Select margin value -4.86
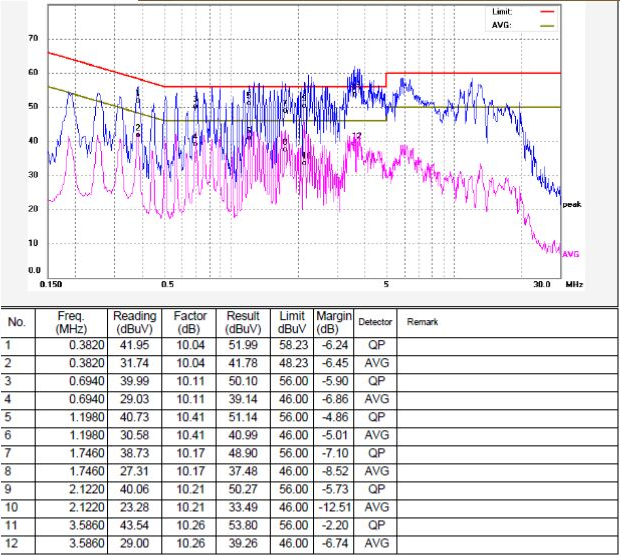 coord(335,417)
